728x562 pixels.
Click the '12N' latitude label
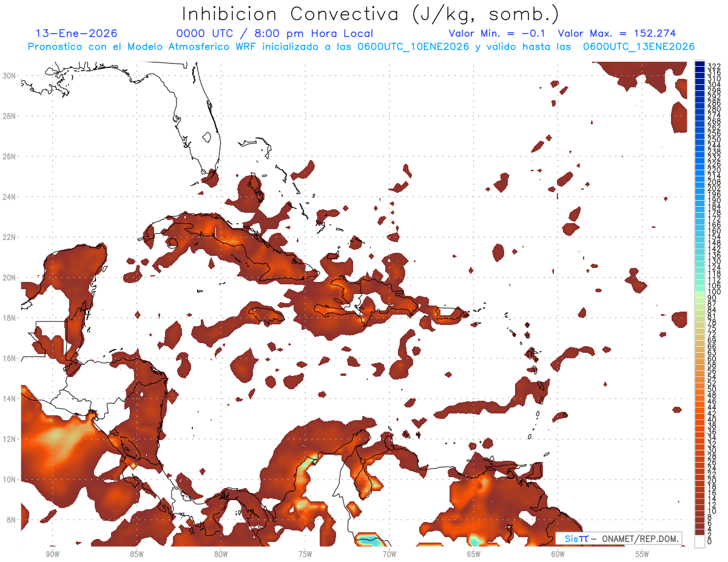point(10,439)
